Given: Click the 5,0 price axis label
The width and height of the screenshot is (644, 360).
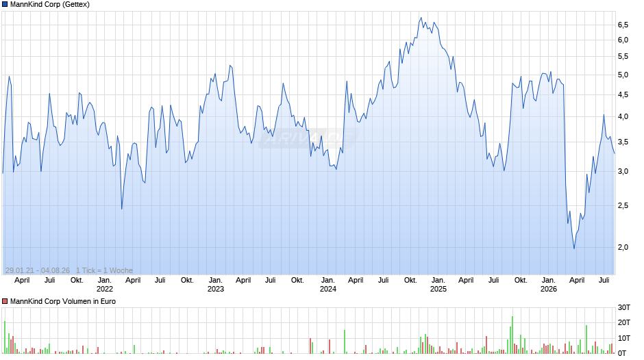Looking at the screenshot, I should 623,75.
